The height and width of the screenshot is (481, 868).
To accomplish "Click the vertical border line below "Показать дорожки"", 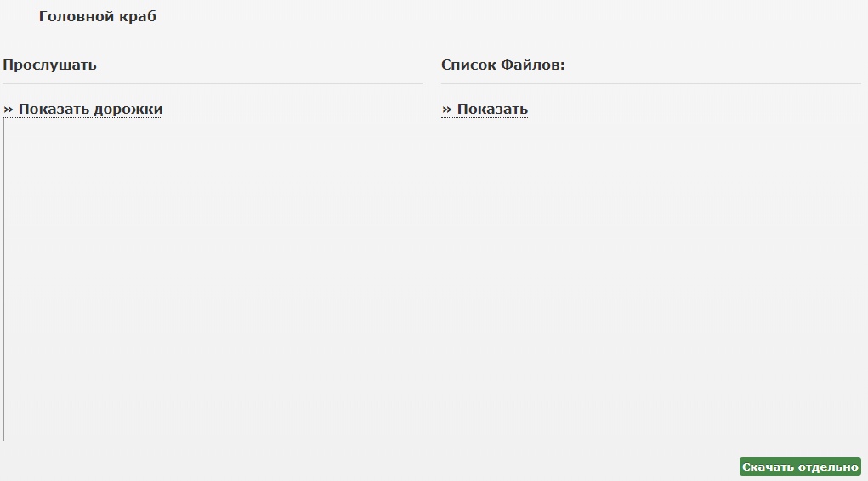I will 3,280.
